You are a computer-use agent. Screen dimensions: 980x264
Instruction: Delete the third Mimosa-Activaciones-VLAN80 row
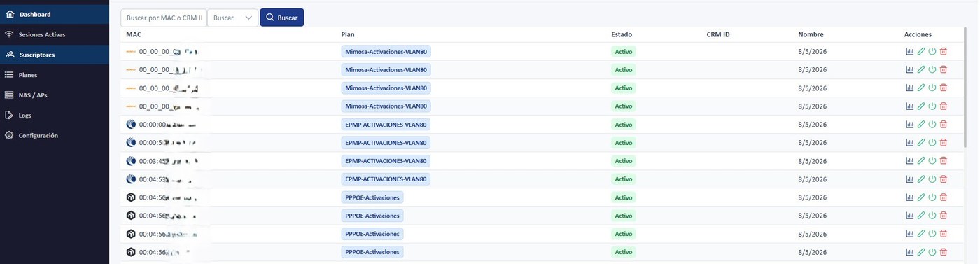[944, 88]
